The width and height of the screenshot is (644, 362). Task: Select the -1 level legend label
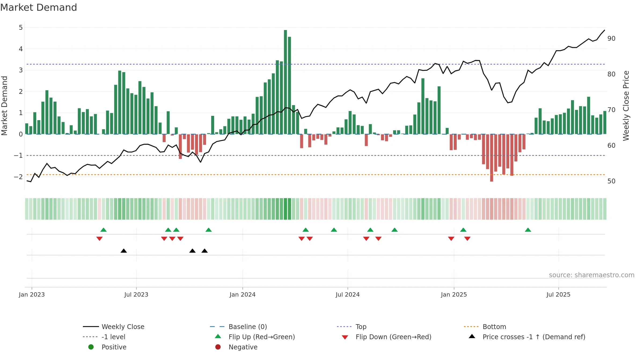[x=114, y=337]
